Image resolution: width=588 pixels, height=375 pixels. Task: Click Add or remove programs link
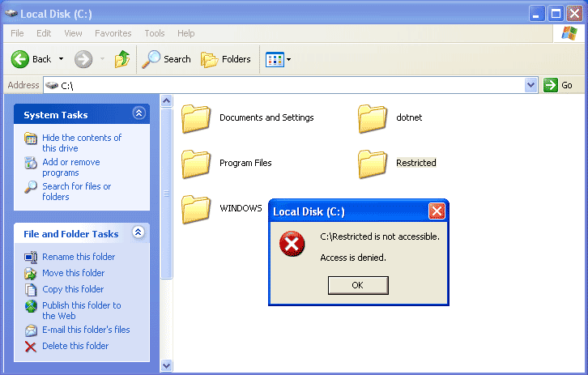[71, 167]
